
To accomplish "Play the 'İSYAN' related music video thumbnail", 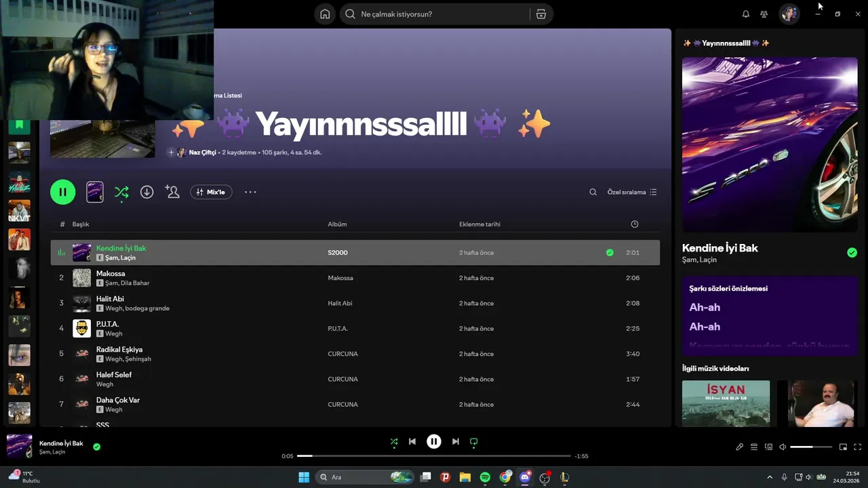I will point(726,403).
